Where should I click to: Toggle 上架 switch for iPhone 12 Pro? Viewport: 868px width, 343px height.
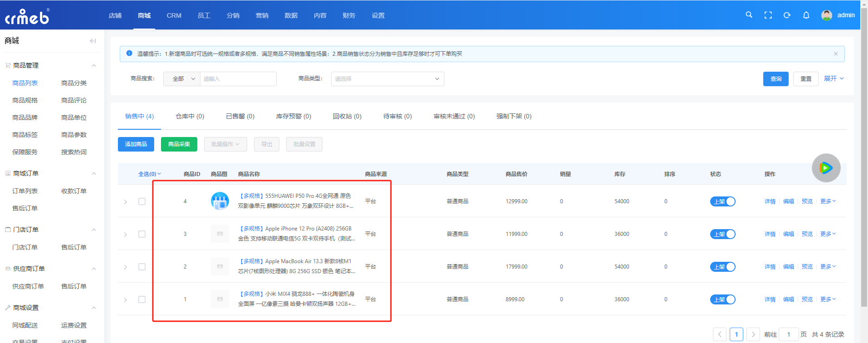click(723, 234)
